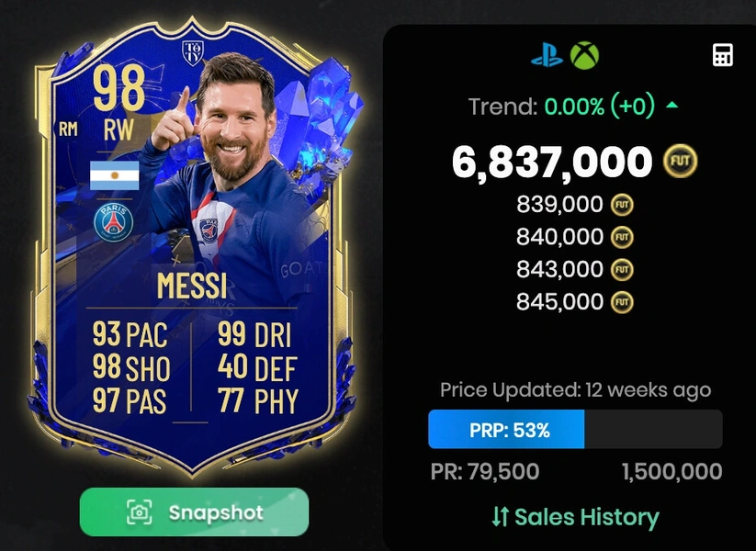This screenshot has width=756, height=551.
Task: Open the price calculator icon
Action: (x=723, y=54)
